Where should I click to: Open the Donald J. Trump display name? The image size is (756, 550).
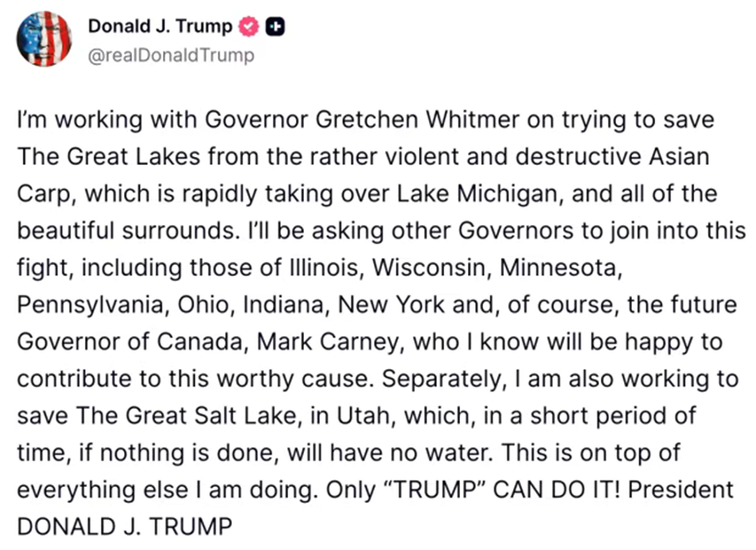[160, 26]
